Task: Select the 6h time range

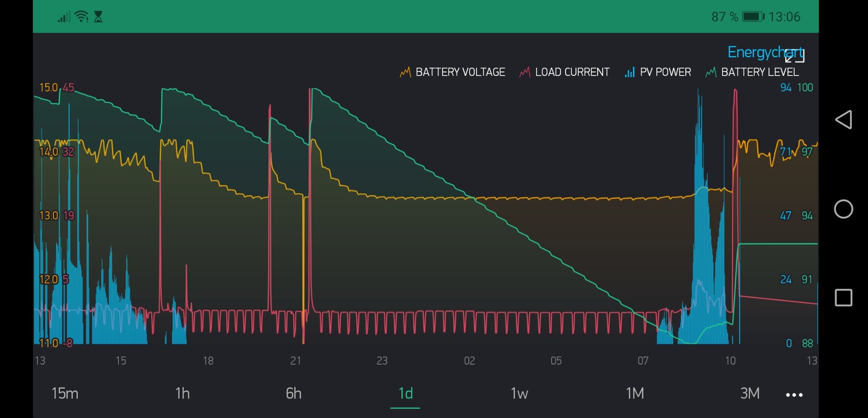Action: [x=294, y=393]
